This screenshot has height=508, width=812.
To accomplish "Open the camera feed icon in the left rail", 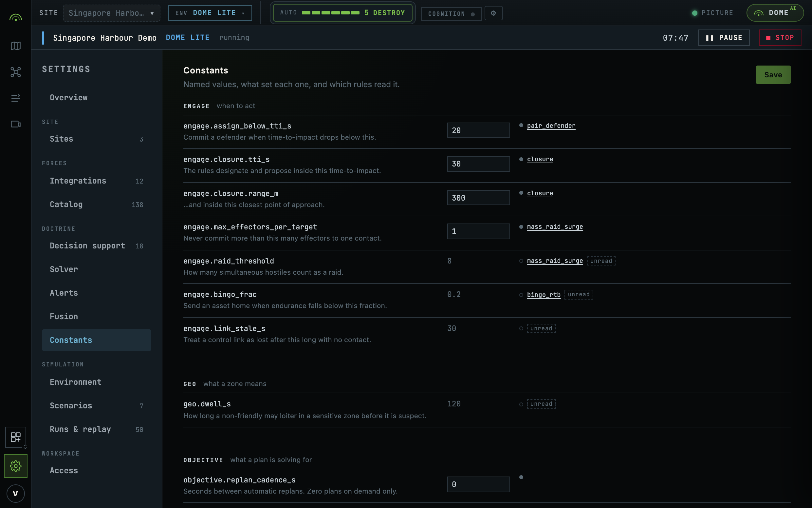I will point(15,124).
